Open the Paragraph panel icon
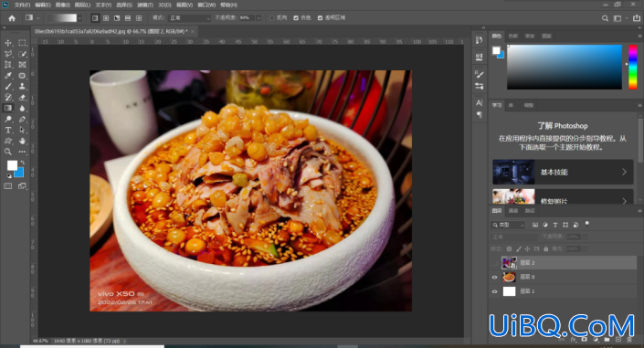The image size is (644, 348). [479, 115]
